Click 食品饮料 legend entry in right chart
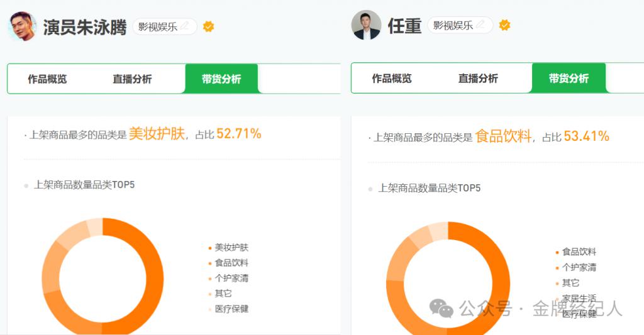 click(x=579, y=251)
